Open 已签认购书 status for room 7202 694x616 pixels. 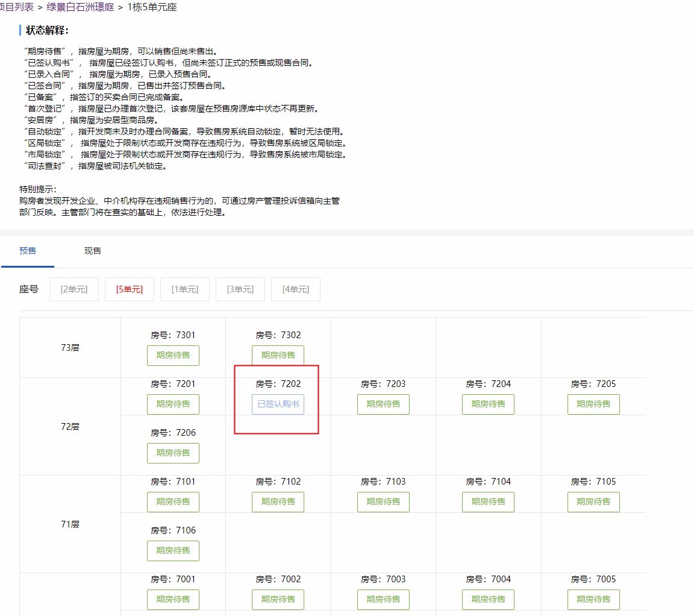(x=278, y=404)
